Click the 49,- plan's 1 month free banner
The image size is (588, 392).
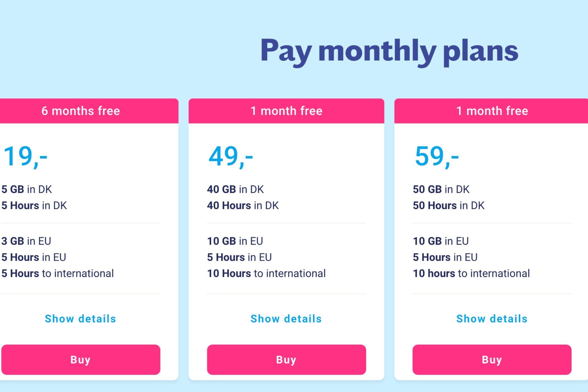click(286, 111)
